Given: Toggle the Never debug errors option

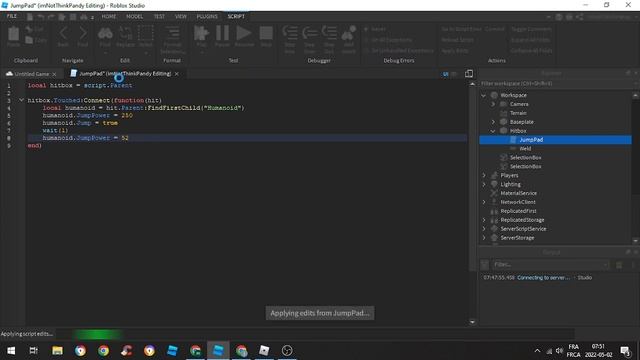Looking at the screenshot, I should point(375,29).
